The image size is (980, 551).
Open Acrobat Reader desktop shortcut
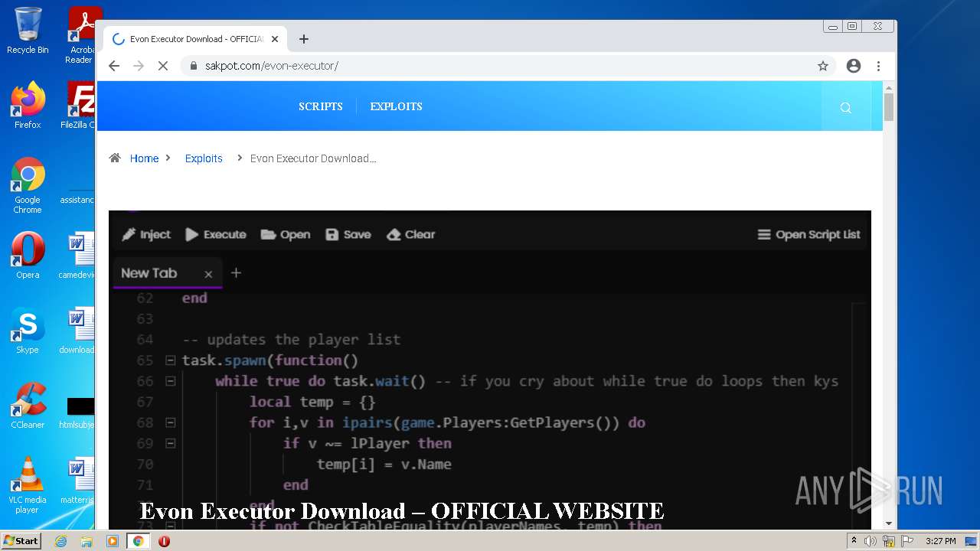click(x=81, y=34)
